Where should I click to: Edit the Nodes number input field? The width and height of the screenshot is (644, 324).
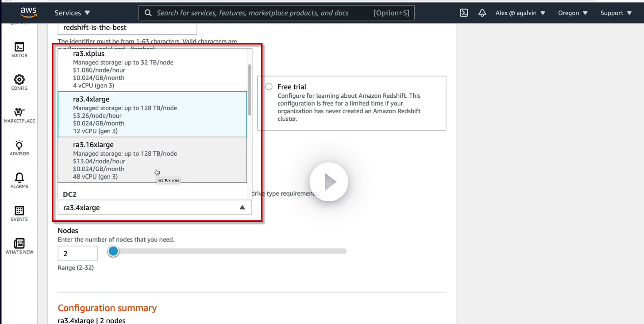(x=77, y=253)
